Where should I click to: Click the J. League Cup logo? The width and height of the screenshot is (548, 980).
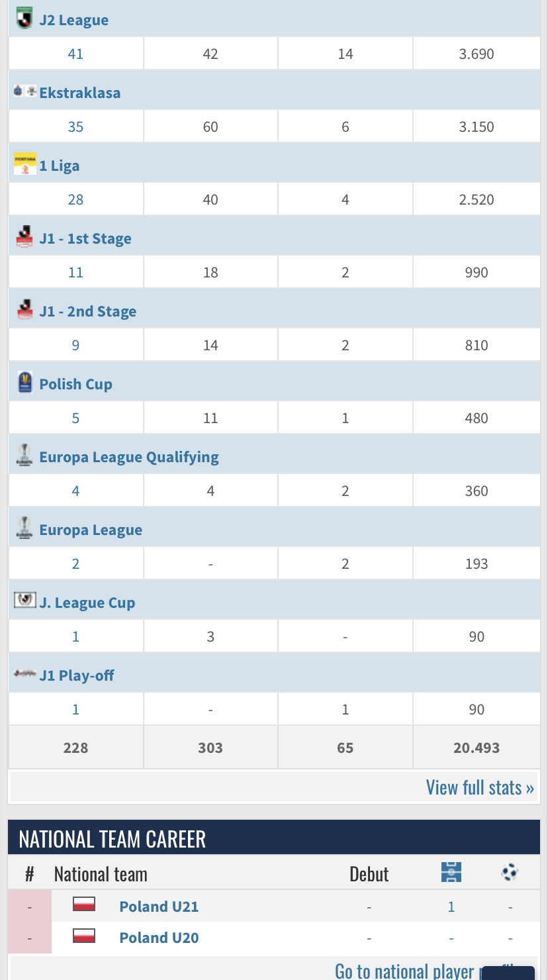24,600
